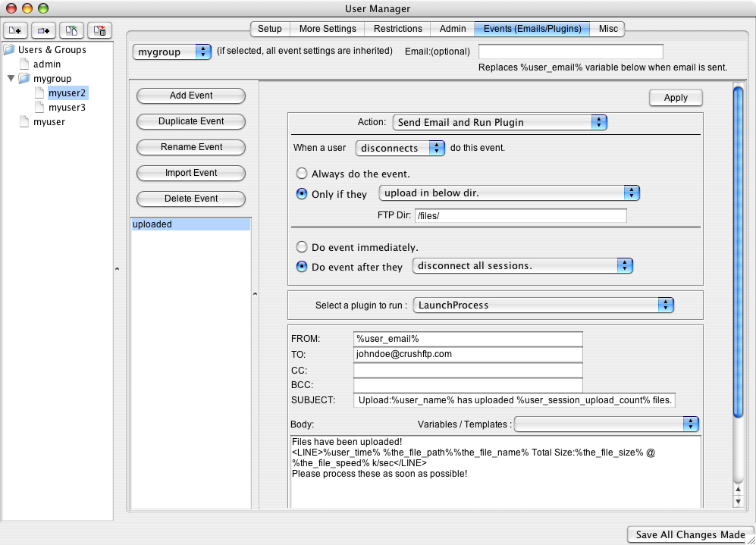Click the delete user trash icon
Viewport: 756px width, 545px height.
pyautogui.click(x=99, y=30)
